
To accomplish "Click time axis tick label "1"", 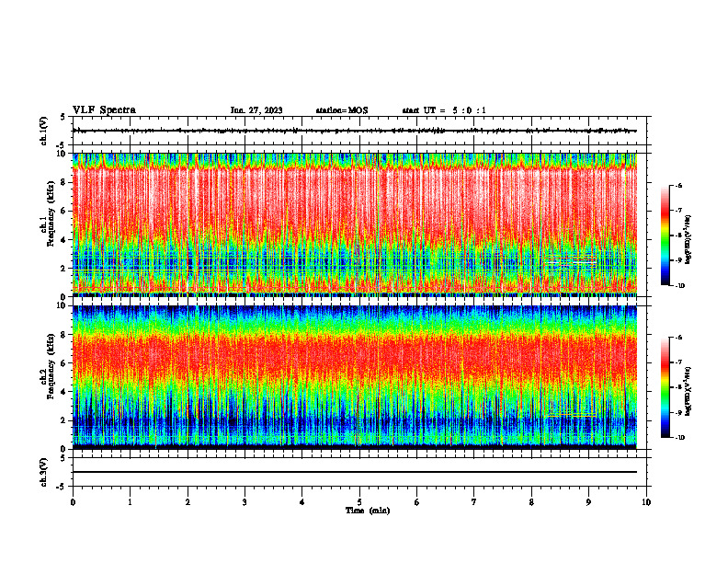I will [130, 502].
